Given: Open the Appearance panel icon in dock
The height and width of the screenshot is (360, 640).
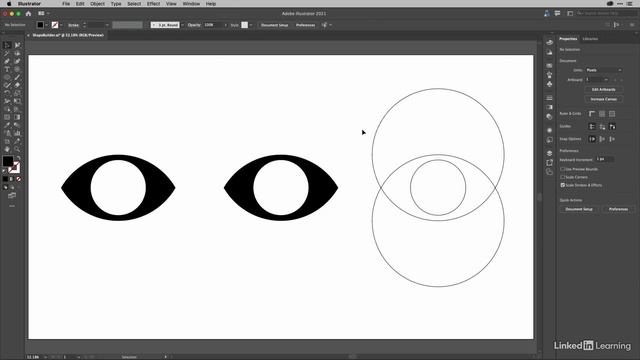Looking at the screenshot, I should click(549, 130).
